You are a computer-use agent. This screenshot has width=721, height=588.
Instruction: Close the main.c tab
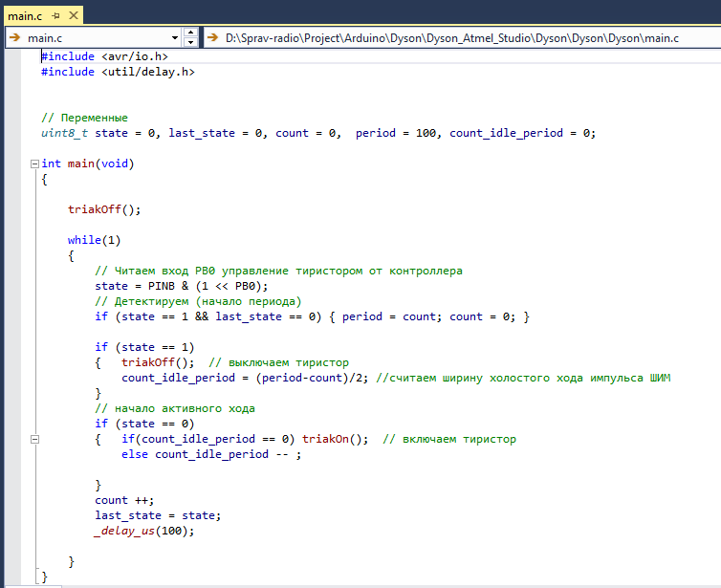coord(74,15)
